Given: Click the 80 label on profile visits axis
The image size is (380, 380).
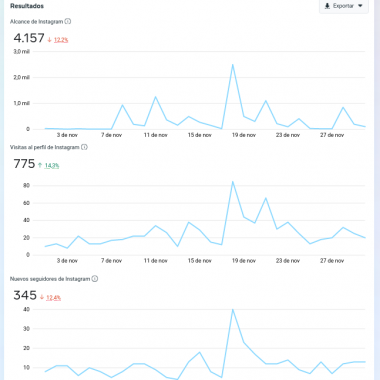Looking at the screenshot, I should click(26, 186).
